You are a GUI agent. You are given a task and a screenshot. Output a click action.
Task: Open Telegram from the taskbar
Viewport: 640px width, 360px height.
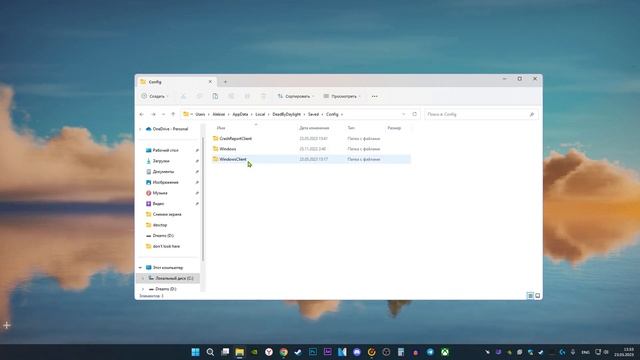click(430, 352)
